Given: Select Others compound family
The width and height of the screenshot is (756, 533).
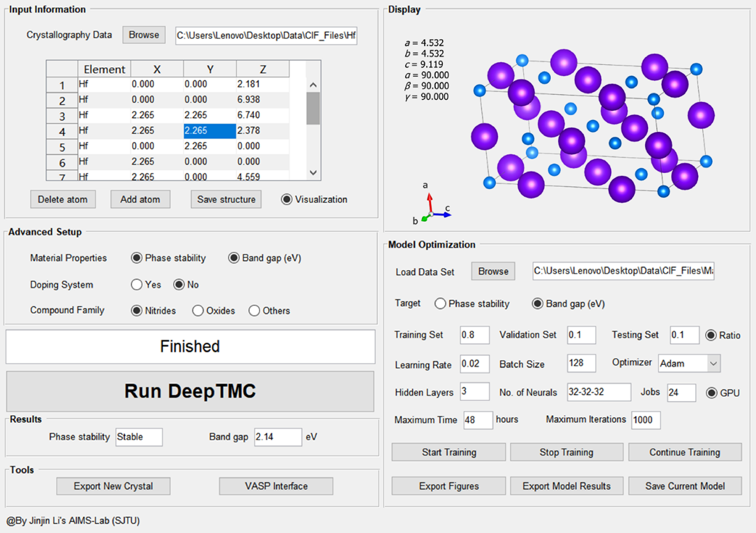Looking at the screenshot, I should click(254, 311).
